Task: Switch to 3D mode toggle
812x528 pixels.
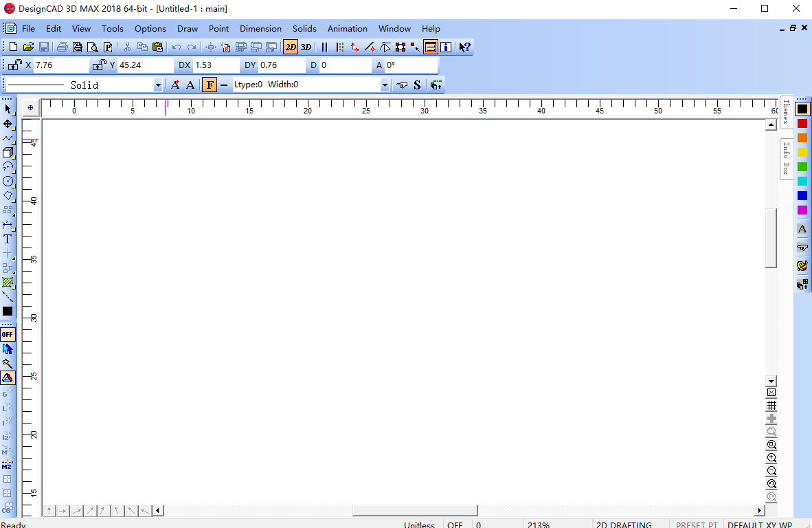Action: point(306,47)
